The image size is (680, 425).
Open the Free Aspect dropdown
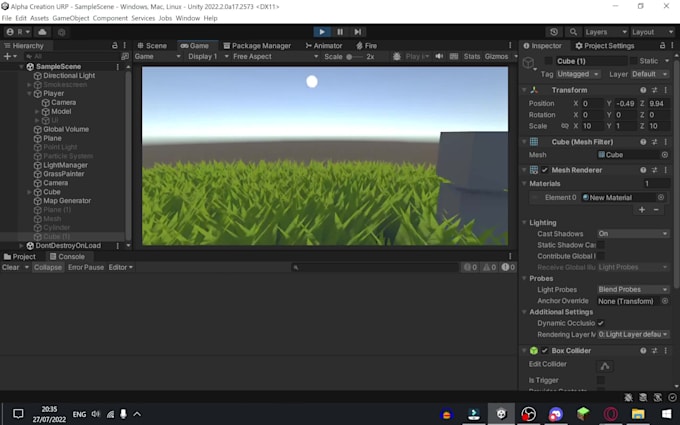click(275, 56)
